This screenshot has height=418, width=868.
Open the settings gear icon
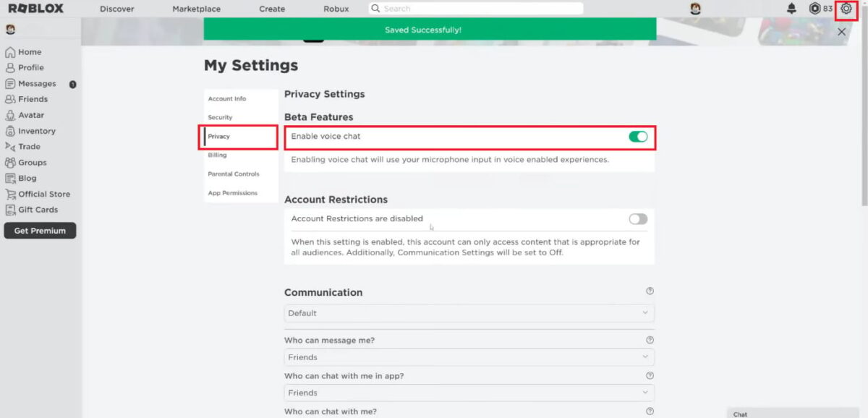pos(846,9)
